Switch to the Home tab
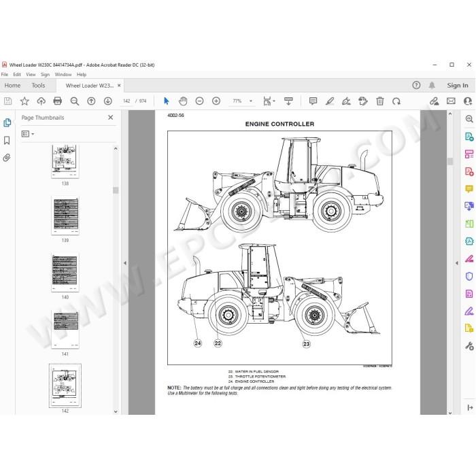Image resolution: width=476 pixels, height=476 pixels. pyautogui.click(x=12, y=86)
